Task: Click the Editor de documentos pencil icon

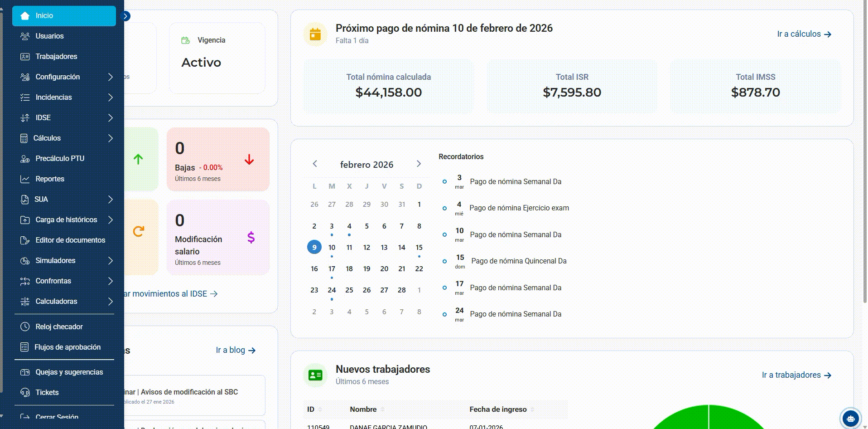Action: coord(25,240)
